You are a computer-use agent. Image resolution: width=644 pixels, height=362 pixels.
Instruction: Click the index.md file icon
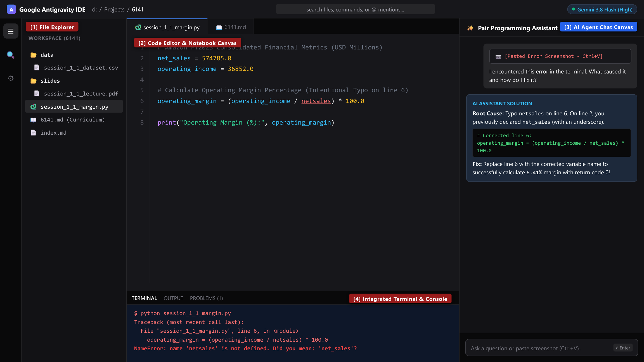point(34,133)
